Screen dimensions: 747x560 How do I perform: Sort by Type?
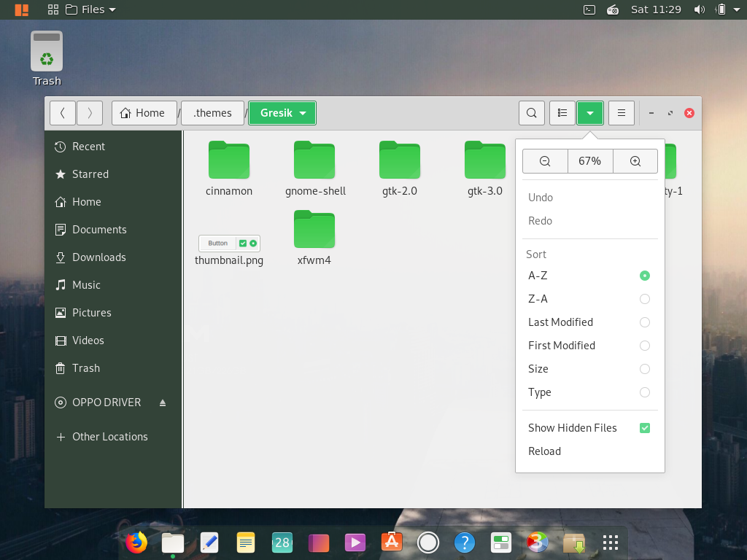589,392
